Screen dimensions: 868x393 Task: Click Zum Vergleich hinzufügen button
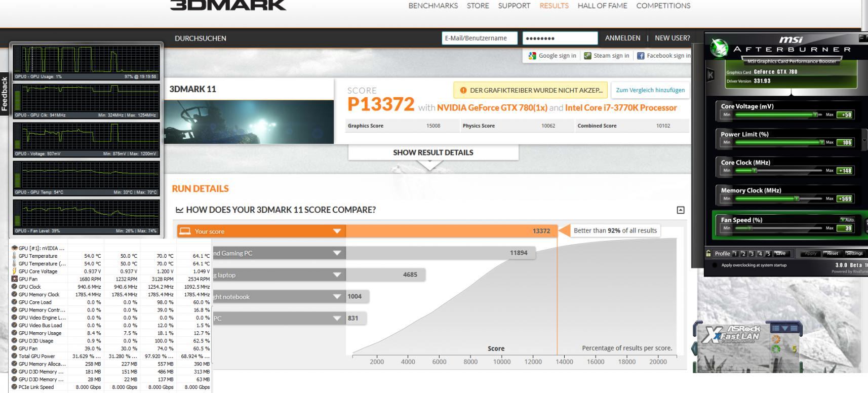point(650,90)
